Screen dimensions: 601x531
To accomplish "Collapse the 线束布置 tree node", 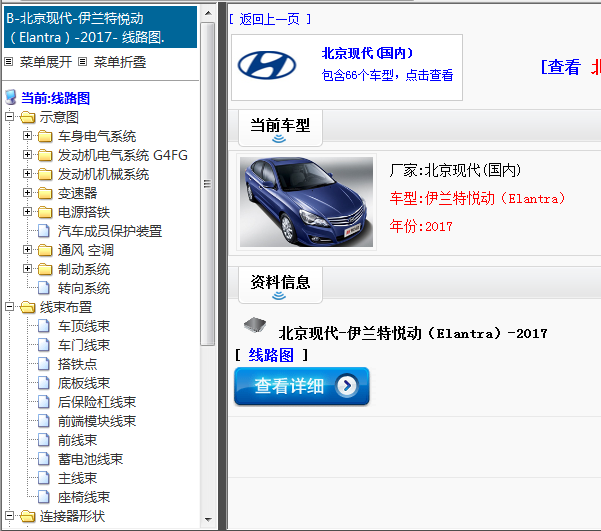I will (10, 306).
